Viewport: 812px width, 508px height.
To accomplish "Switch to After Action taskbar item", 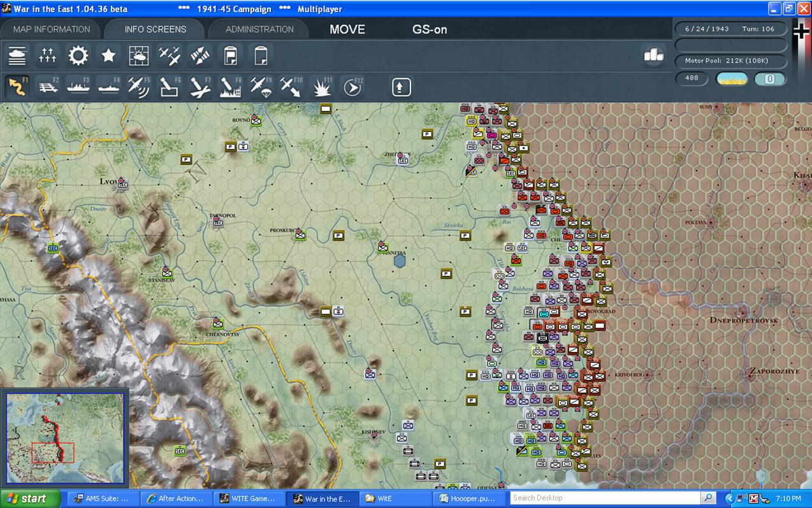I will tap(175, 498).
